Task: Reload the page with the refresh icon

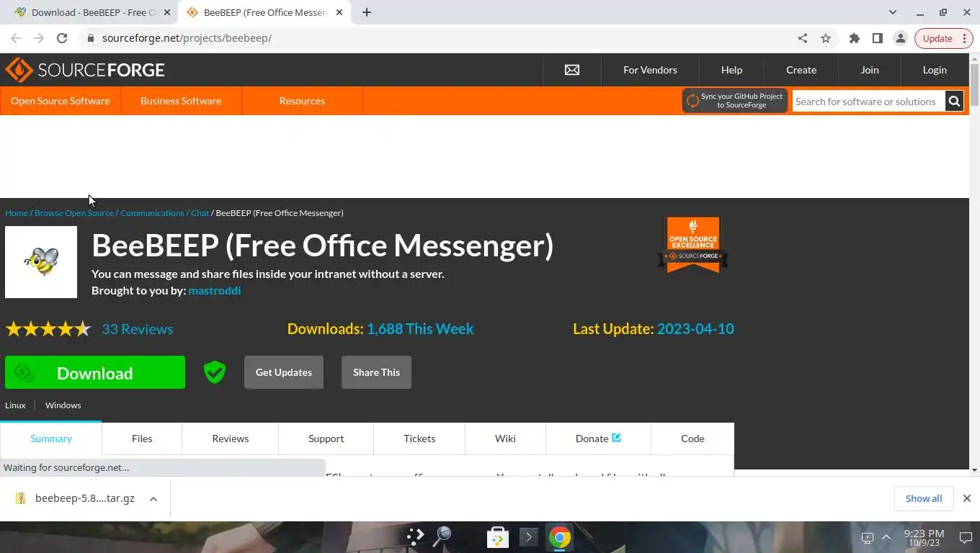Action: [x=62, y=38]
